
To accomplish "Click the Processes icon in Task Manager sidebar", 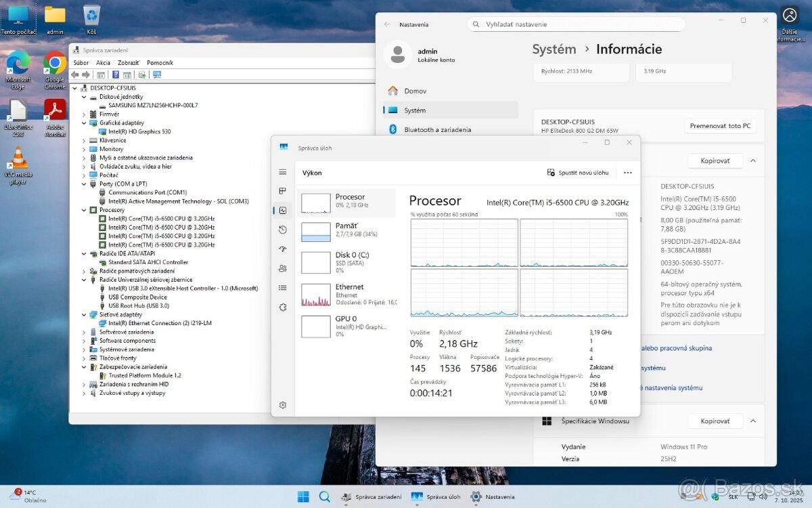I will pos(283,191).
